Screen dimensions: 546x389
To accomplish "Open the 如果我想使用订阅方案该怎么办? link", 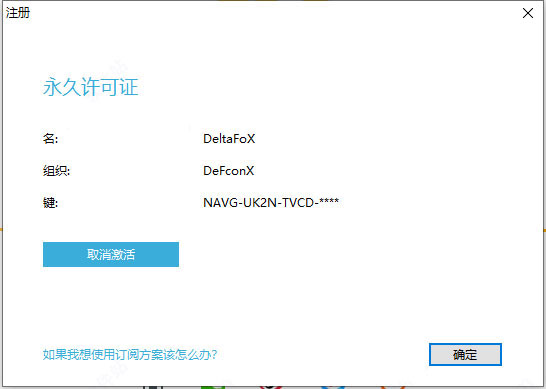I will (x=130, y=355).
